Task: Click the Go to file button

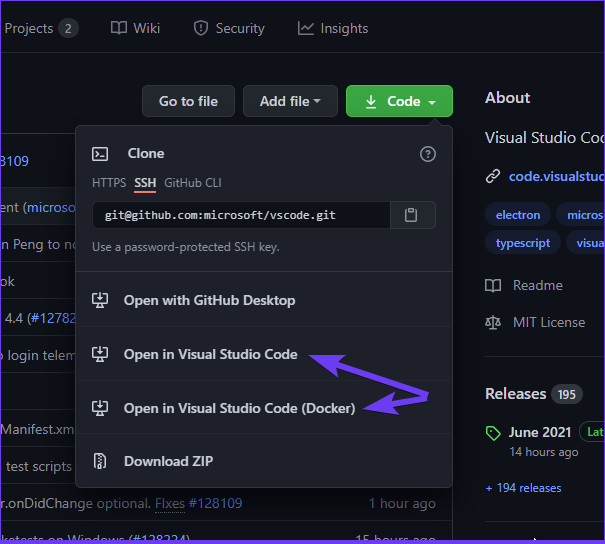Action: 188,101
